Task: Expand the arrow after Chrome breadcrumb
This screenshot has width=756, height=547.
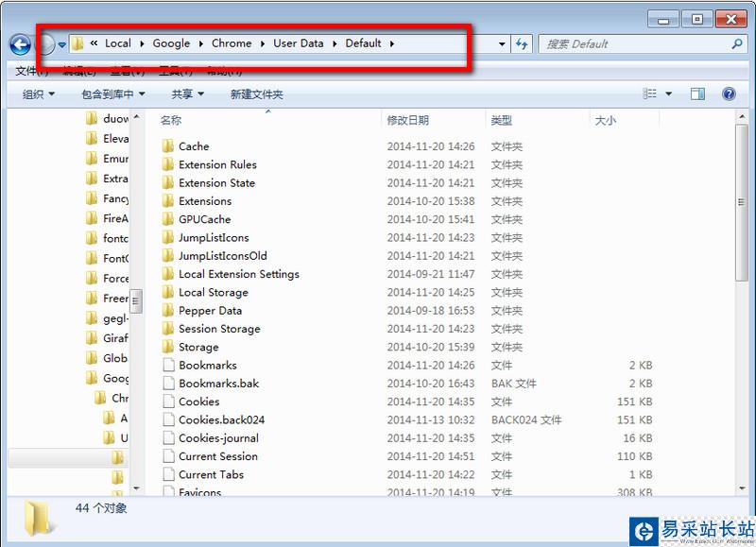Action: (x=263, y=43)
